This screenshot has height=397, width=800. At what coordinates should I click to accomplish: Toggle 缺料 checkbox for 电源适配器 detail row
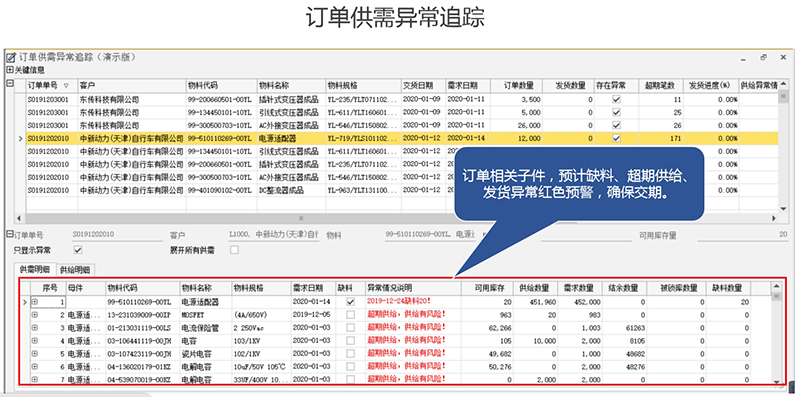351,302
